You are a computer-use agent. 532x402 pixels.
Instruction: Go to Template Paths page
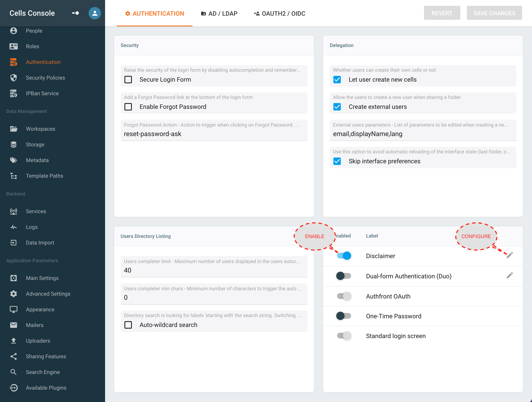tap(45, 176)
